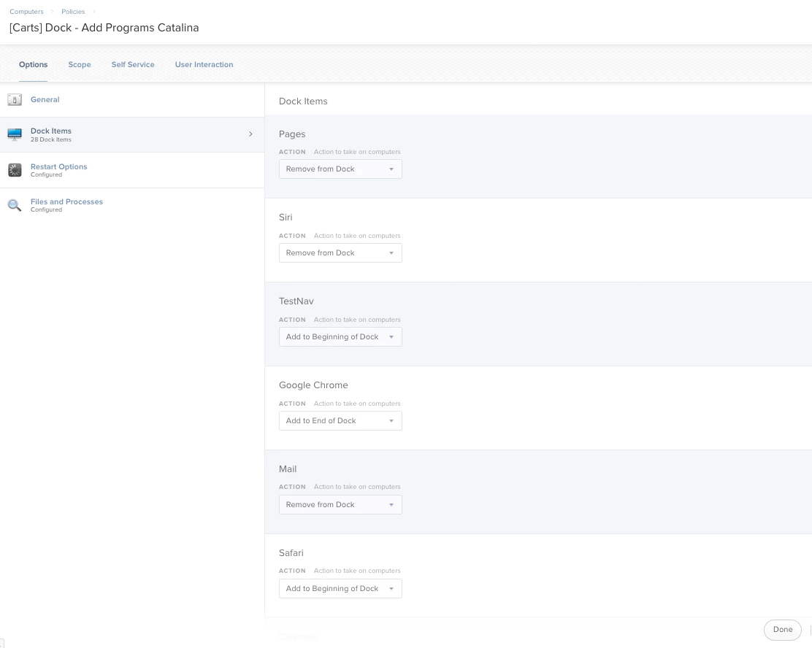
Task: Select the General payload text
Action: pyautogui.click(x=45, y=99)
